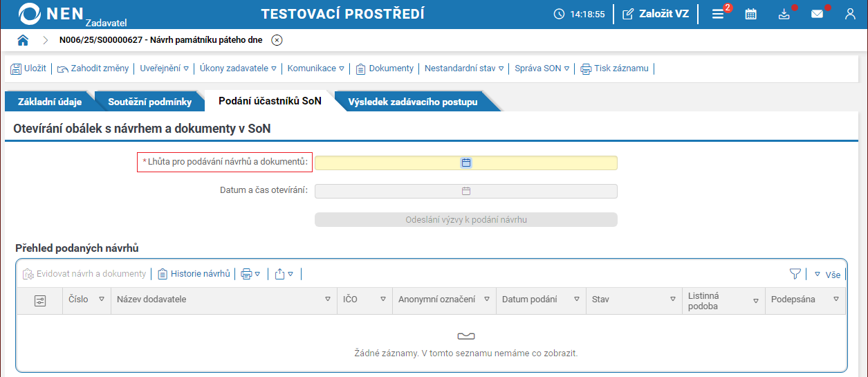
Task: Print record with Tisk záznamu
Action: tap(614, 68)
